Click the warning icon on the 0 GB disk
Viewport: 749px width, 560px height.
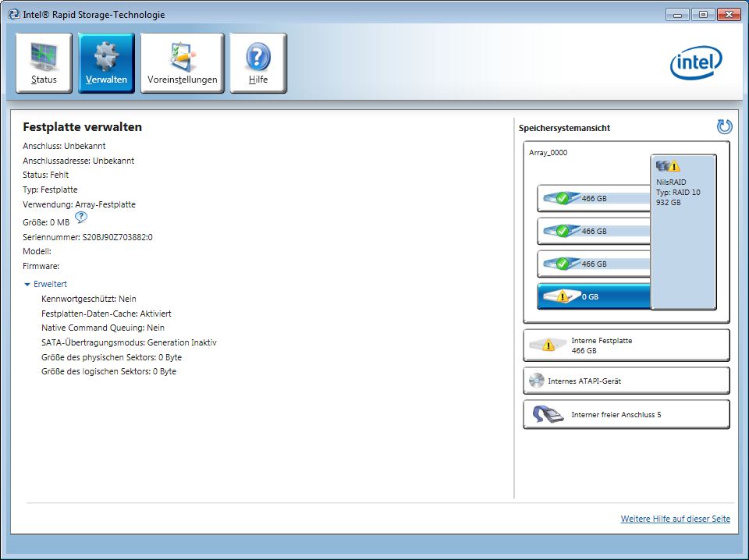pos(563,296)
